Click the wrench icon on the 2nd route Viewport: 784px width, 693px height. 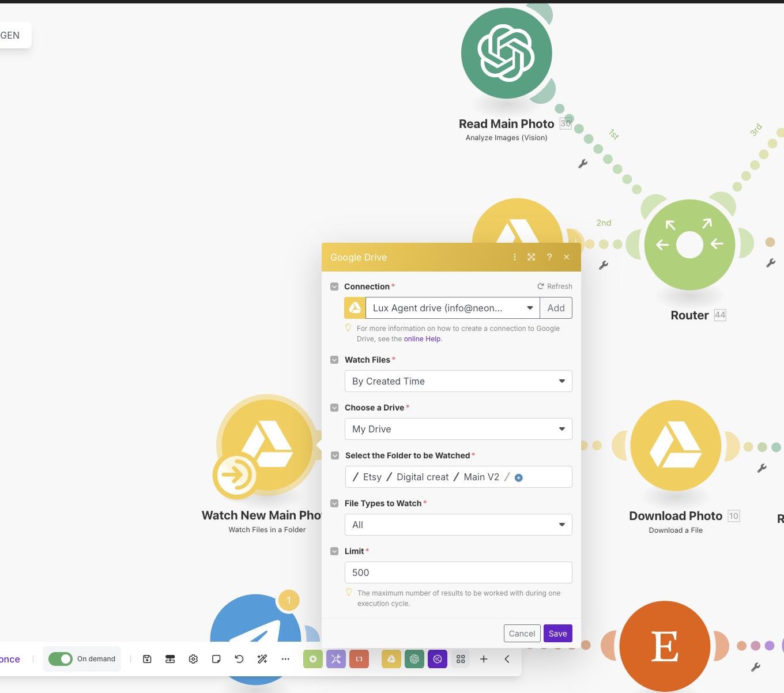(604, 265)
